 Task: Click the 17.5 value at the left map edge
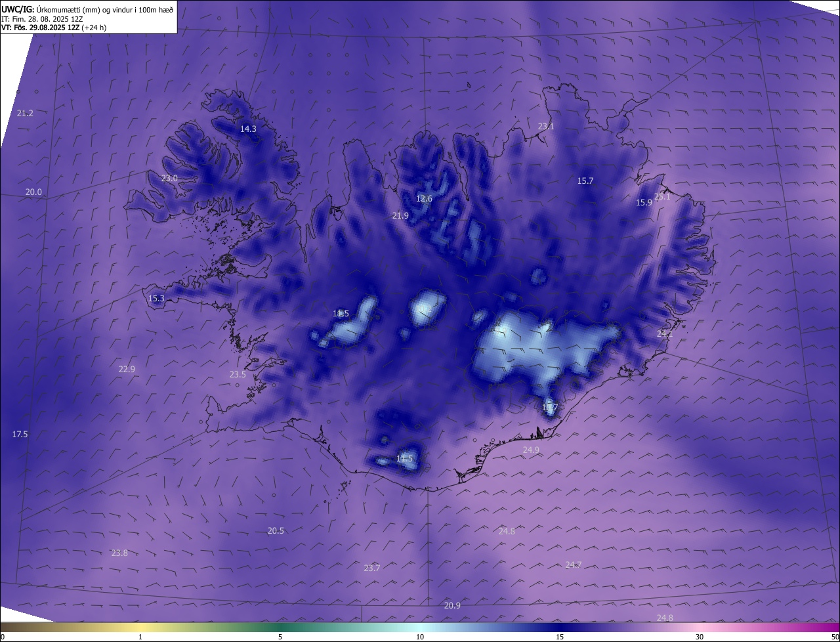(x=20, y=435)
